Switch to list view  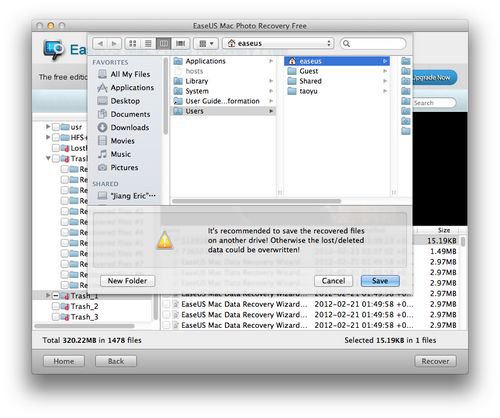[148, 43]
